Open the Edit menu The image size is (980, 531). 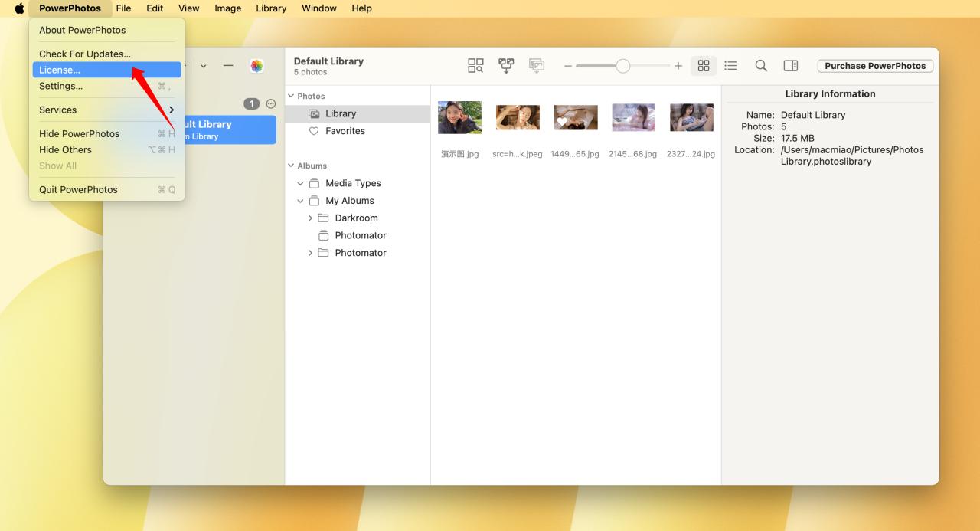155,8
